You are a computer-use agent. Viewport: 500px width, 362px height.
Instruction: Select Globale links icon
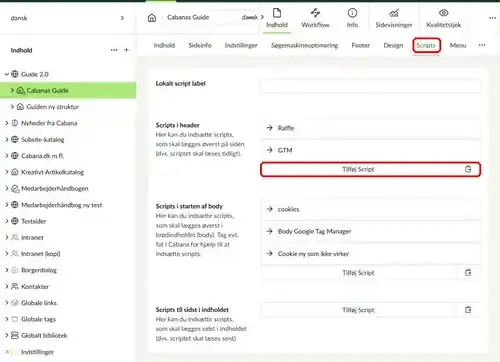pos(15,303)
